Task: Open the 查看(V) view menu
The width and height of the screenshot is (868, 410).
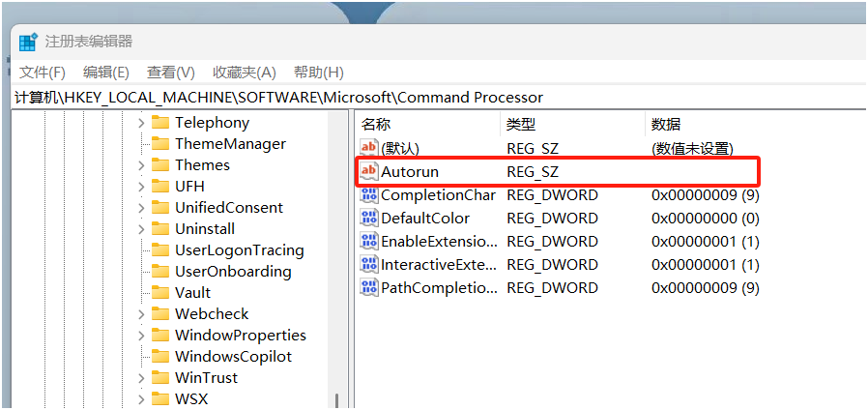Action: [171, 73]
